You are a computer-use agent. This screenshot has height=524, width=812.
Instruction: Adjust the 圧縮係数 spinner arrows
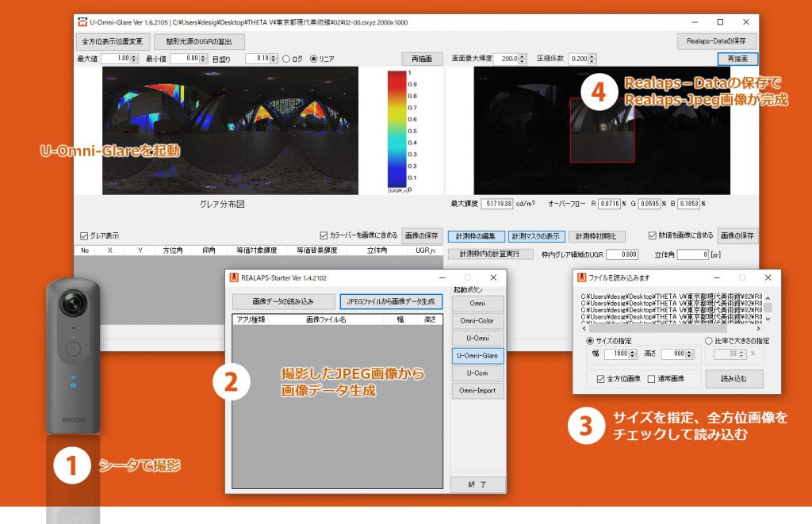click(x=592, y=59)
